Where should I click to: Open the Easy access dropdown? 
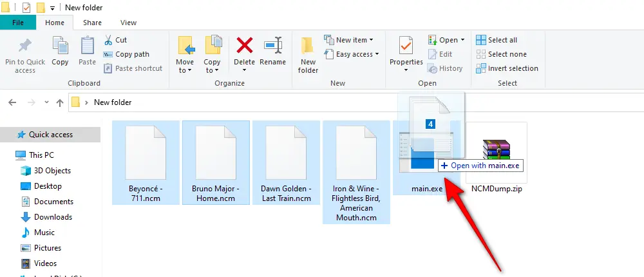(351, 54)
